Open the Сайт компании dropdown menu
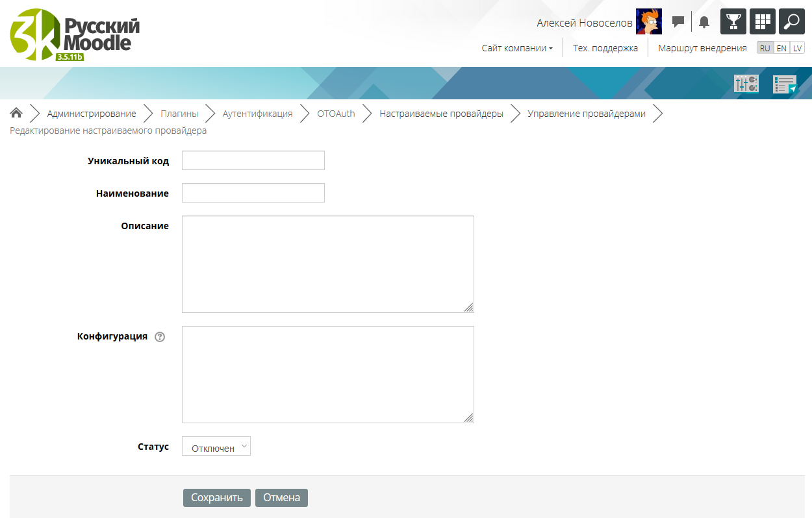The image size is (812, 518). click(517, 48)
